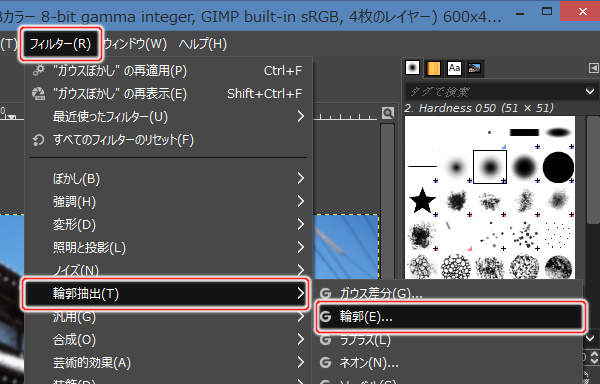The height and width of the screenshot is (384, 600).
Task: Expand the 照明と投影(L) submenu
Action: (x=168, y=247)
